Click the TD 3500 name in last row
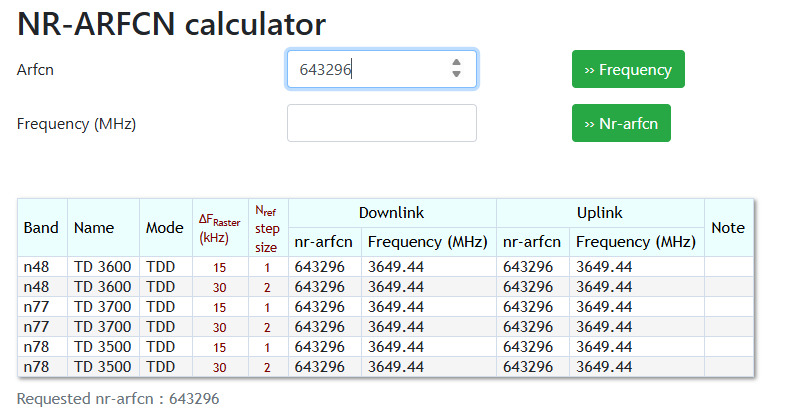The width and height of the screenshot is (792, 413). (x=104, y=367)
